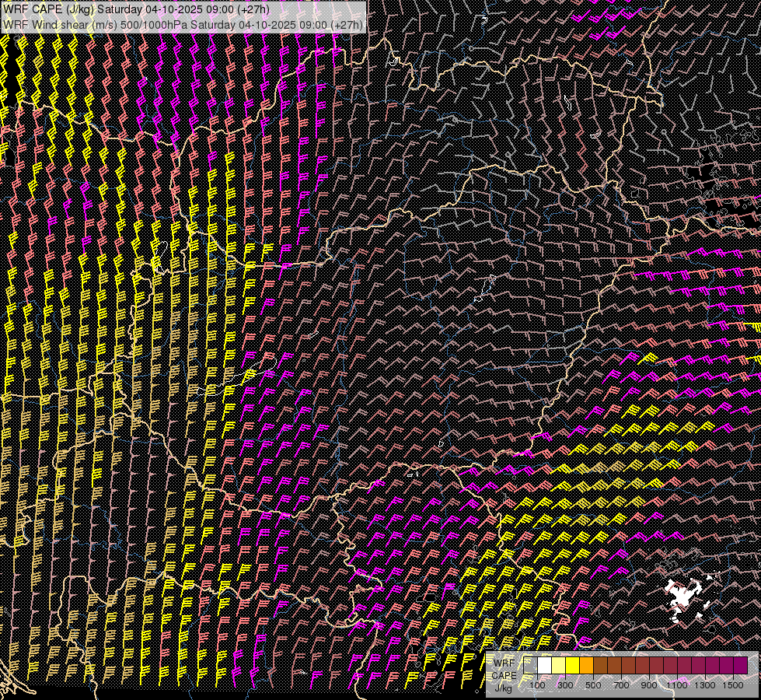Screen dimensions: 761x700
Task: Click the transparent first swatch in legend
Action: pyautogui.click(x=530, y=665)
